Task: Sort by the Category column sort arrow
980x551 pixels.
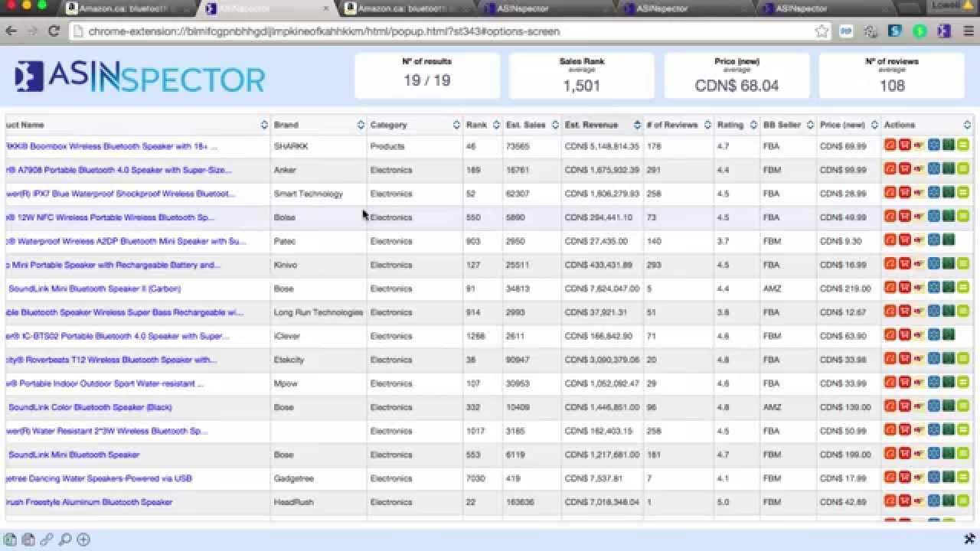Action: (456, 125)
